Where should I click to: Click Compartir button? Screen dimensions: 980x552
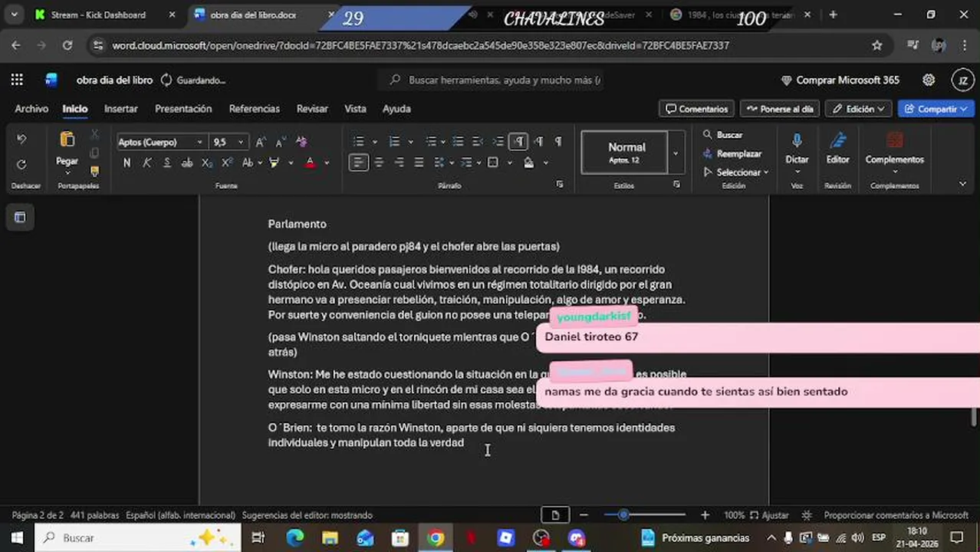coord(936,109)
